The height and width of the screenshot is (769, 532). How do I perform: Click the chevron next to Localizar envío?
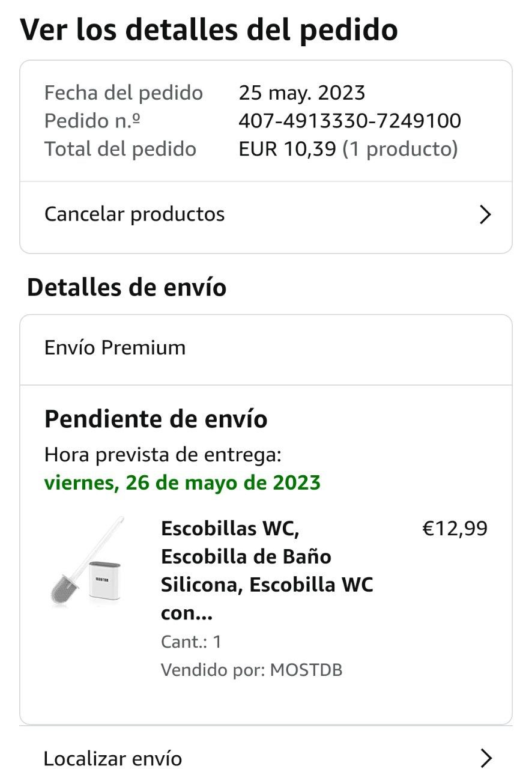point(485,758)
